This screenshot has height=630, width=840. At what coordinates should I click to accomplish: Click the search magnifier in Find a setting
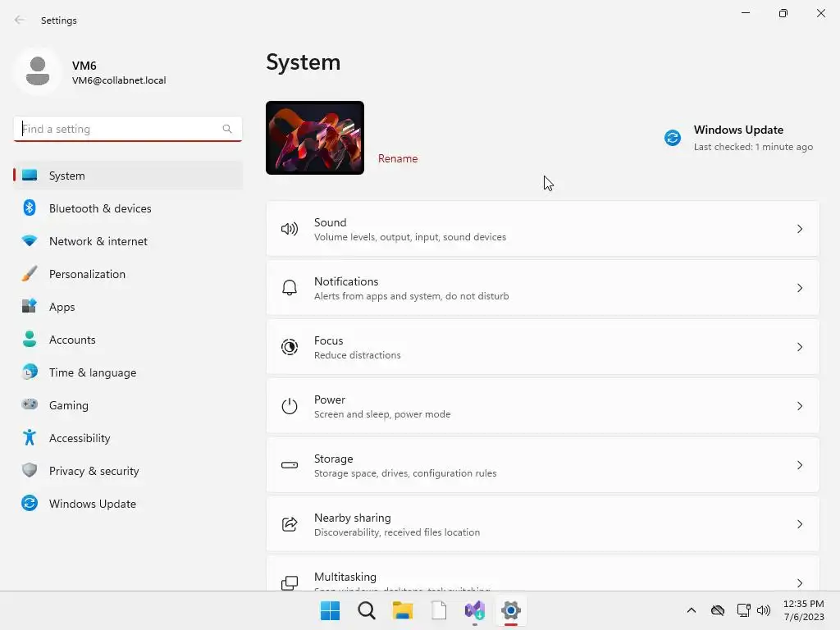[227, 129]
